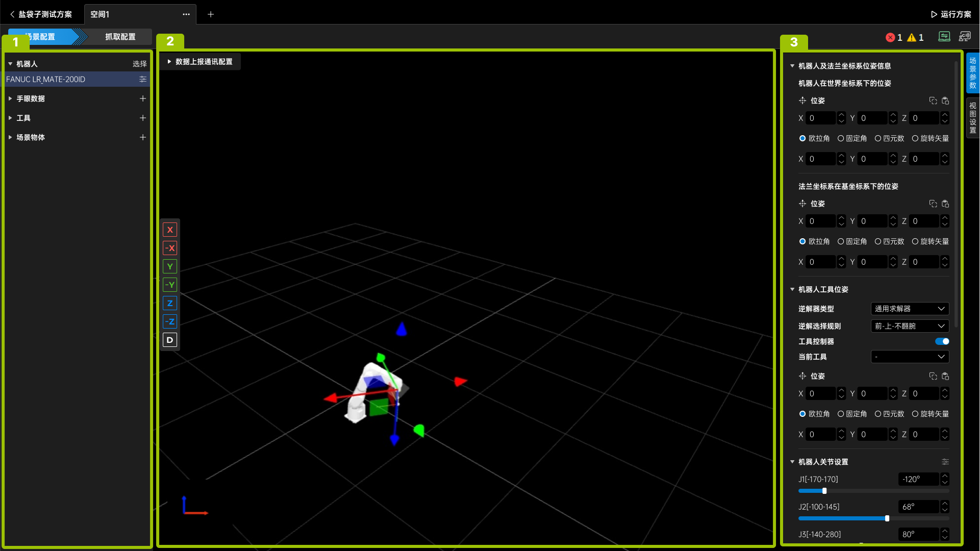Adjust the J2 joint angle slider

(887, 518)
